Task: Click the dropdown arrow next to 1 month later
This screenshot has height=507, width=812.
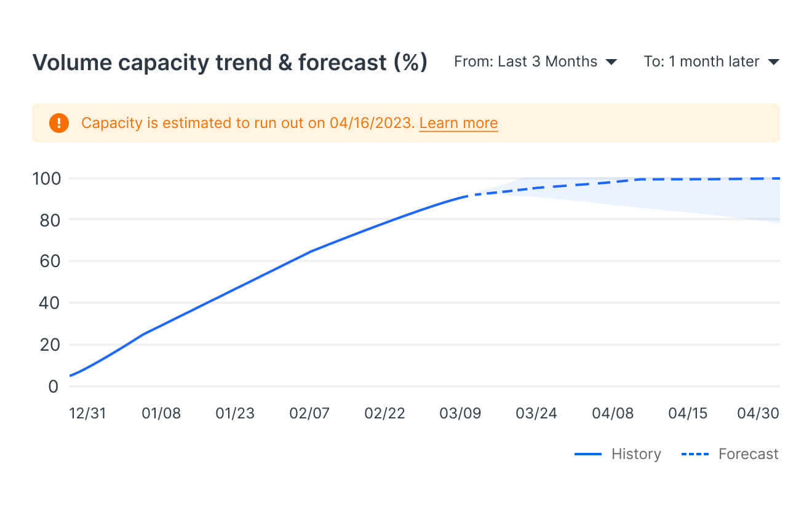Action: (x=774, y=62)
